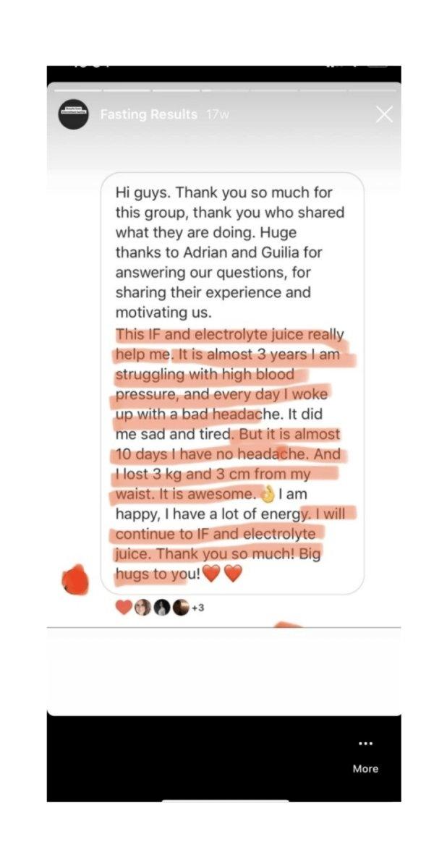Image resolution: width=434 pixels, height=868 pixels.
Task: Tap the orange blob beside the message
Action: 75,580
